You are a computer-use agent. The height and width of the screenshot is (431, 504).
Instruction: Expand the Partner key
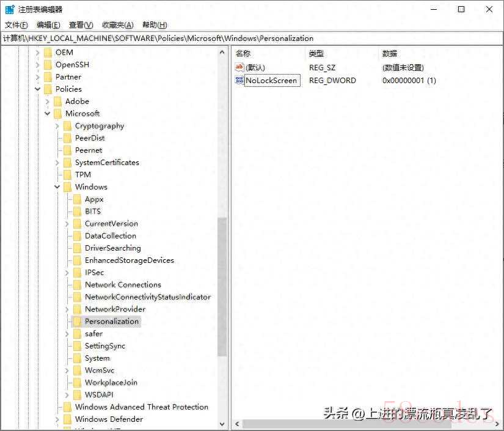pyautogui.click(x=38, y=77)
